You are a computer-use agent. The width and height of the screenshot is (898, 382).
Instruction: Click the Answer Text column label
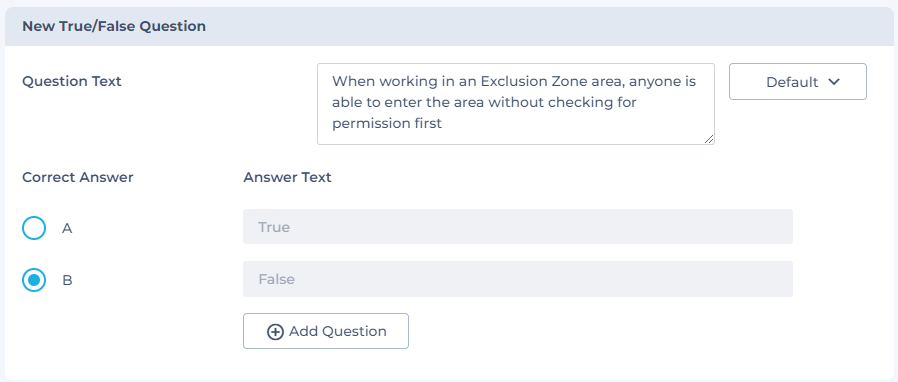click(x=287, y=178)
